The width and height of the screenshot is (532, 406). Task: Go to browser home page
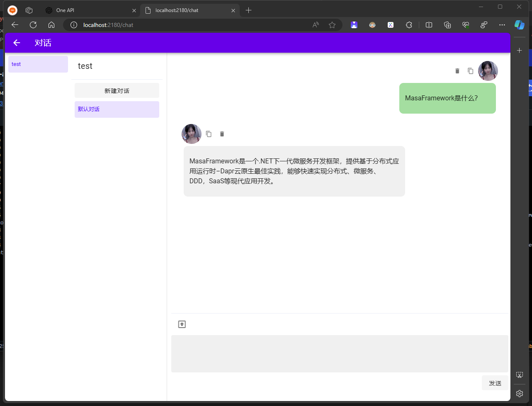tap(51, 25)
